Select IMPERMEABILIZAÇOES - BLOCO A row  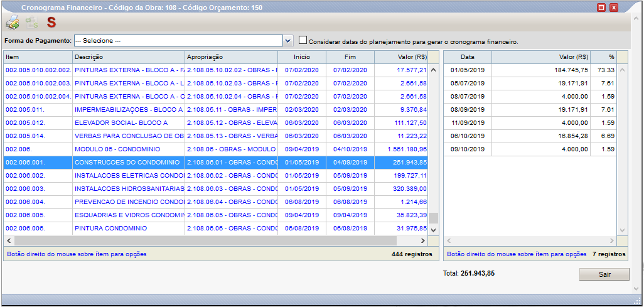[x=216, y=110]
